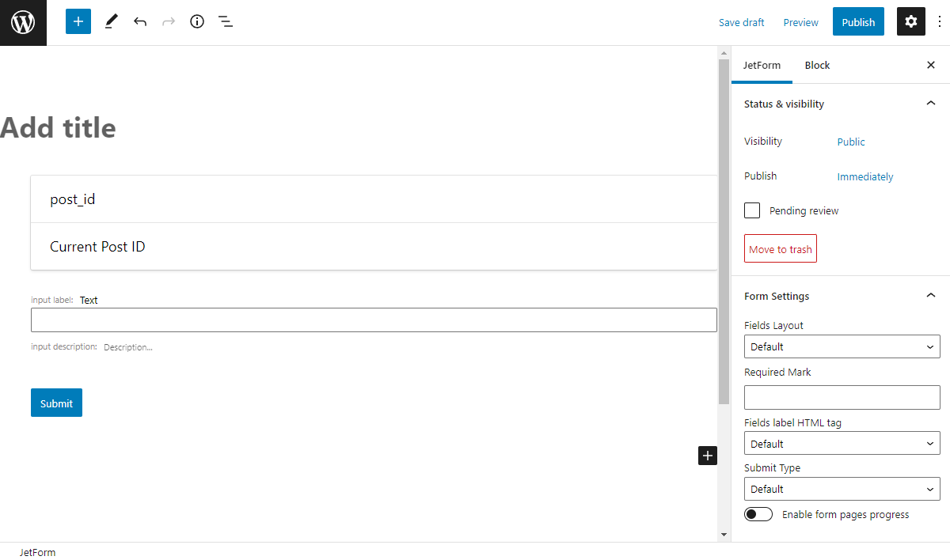
Task: Click inside the Required Mark input field
Action: click(842, 397)
